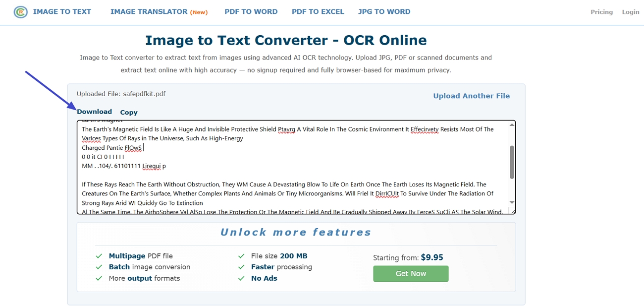This screenshot has width=644, height=306.
Task: Click the 'Starting from: $9.95' price text
Action: point(408,257)
